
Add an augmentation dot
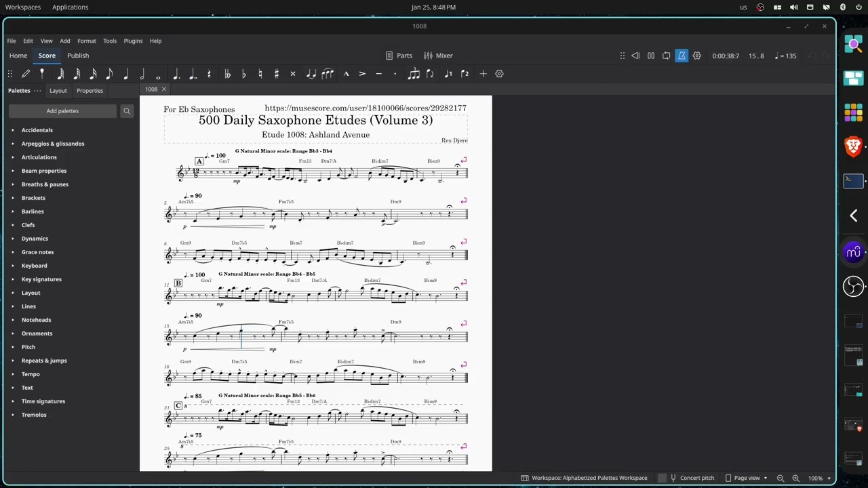tap(176, 74)
